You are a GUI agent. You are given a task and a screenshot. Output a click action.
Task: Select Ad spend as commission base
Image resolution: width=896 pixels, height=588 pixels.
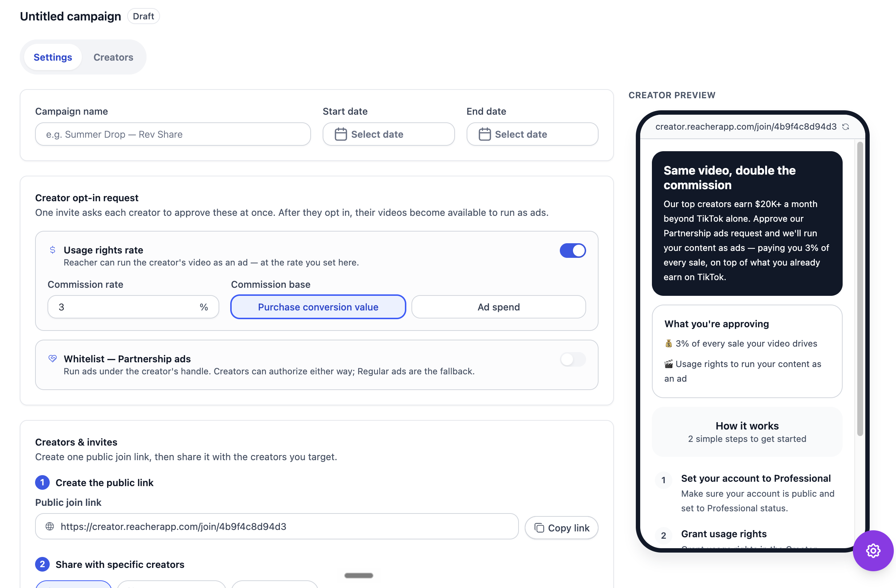[x=498, y=307]
